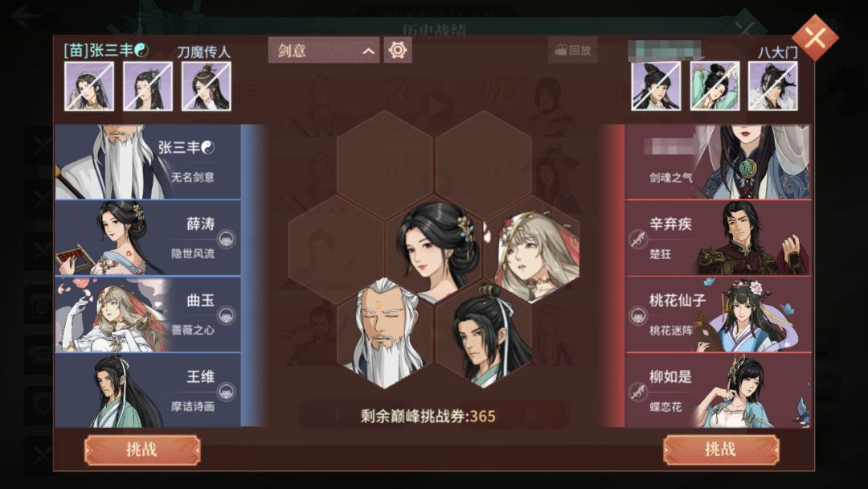Click the round badge icon on 曲玉 card

click(x=227, y=315)
